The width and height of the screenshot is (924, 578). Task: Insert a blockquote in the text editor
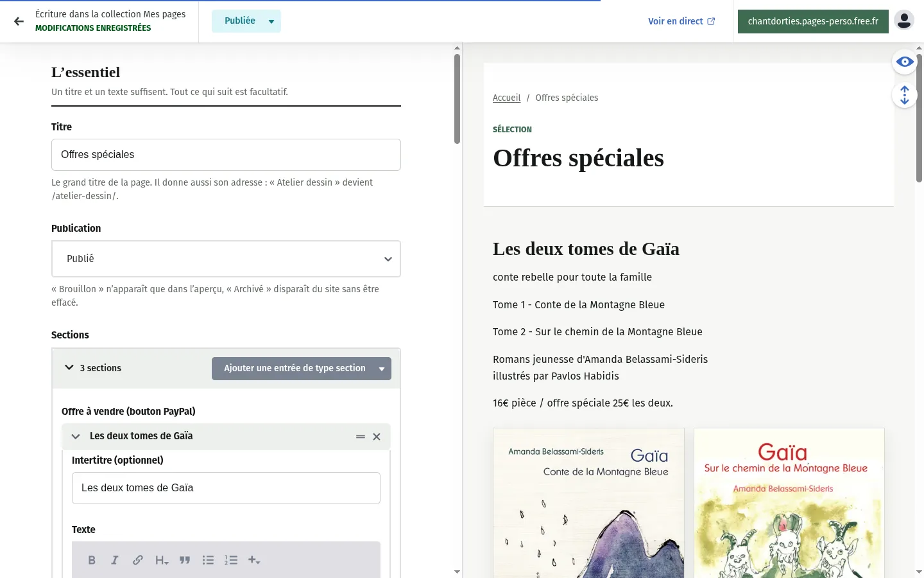pyautogui.click(x=185, y=560)
